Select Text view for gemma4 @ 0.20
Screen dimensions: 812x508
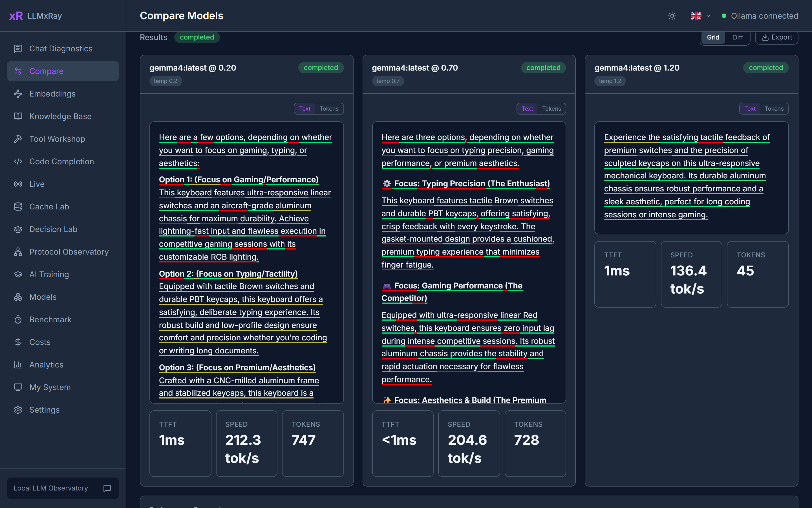coord(305,109)
